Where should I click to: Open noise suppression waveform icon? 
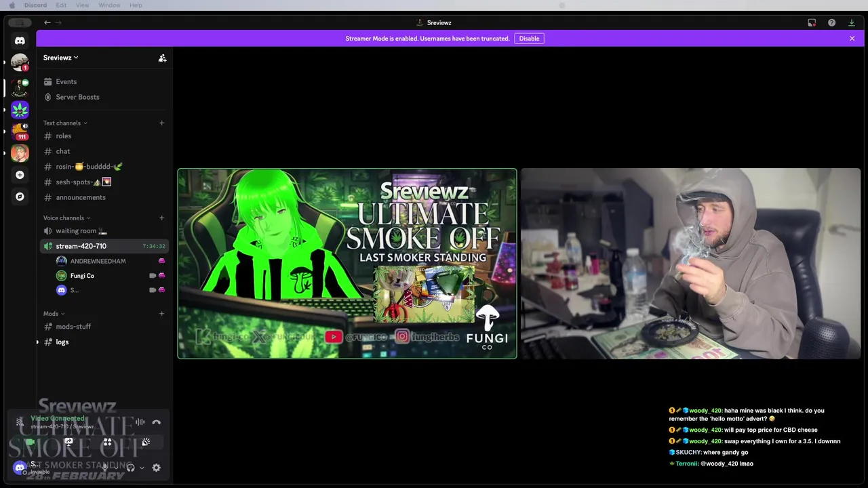(140, 422)
